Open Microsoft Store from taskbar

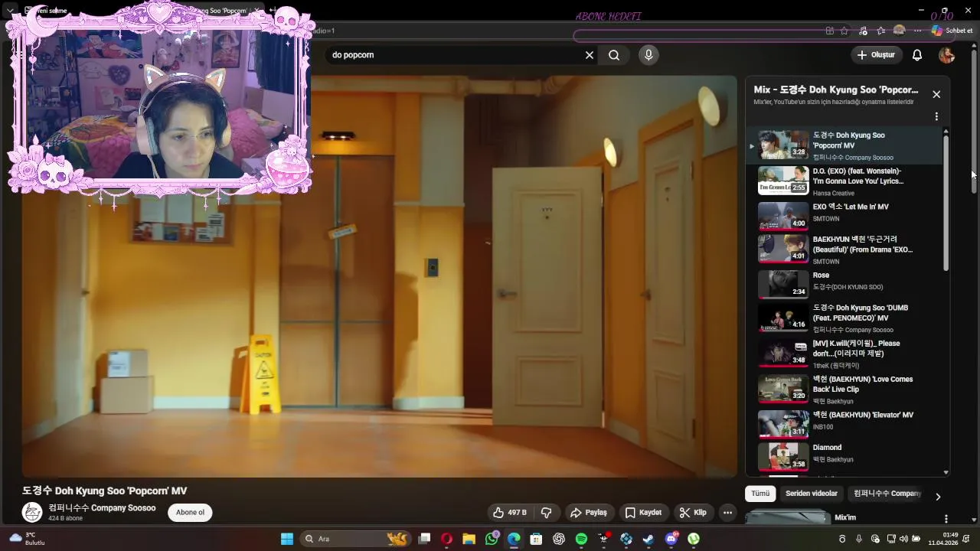[536, 539]
